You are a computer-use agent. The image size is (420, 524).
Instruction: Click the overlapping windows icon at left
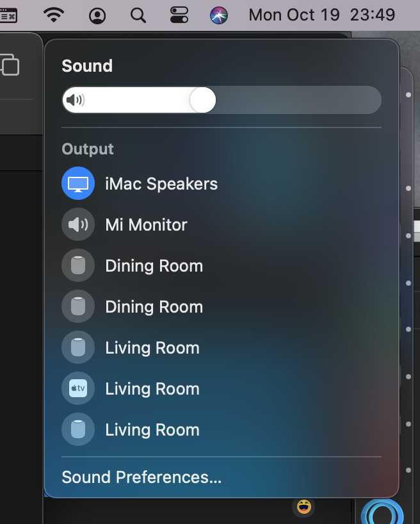coord(10,65)
